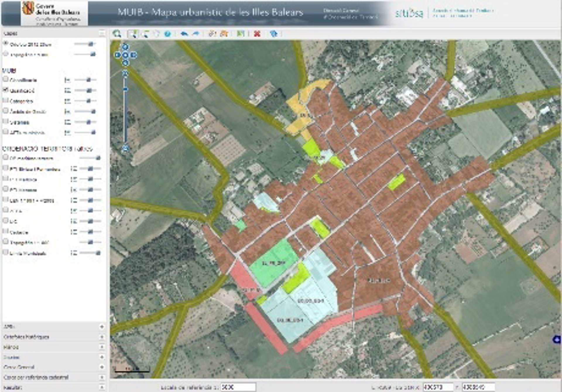Enable the Categories layer checkbox
This screenshot has width=562, height=392.
point(5,100)
